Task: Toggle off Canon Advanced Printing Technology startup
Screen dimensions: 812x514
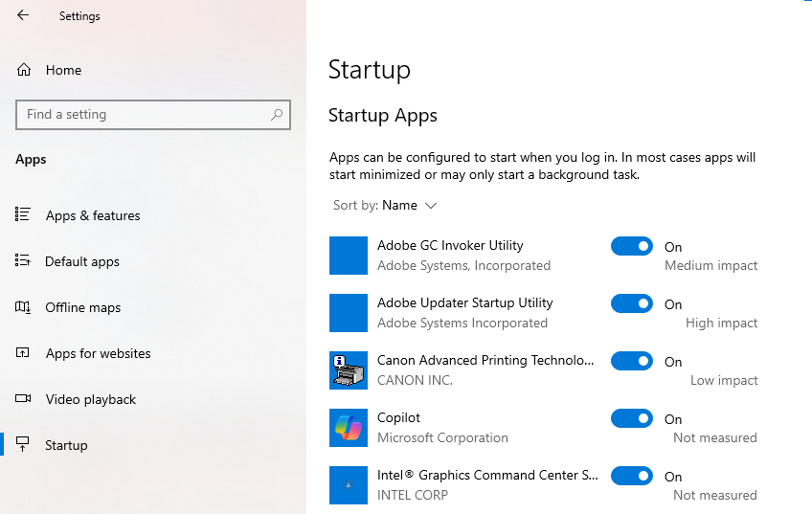Action: pyautogui.click(x=631, y=362)
